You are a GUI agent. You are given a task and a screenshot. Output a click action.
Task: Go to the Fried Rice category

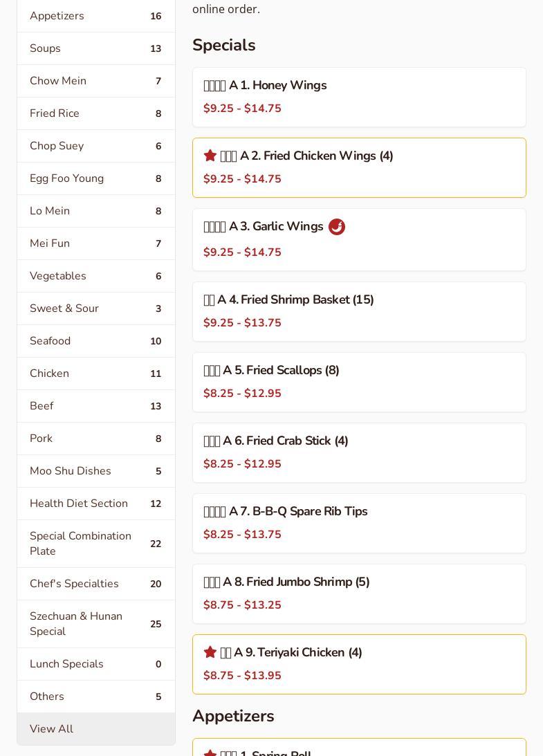(95, 113)
